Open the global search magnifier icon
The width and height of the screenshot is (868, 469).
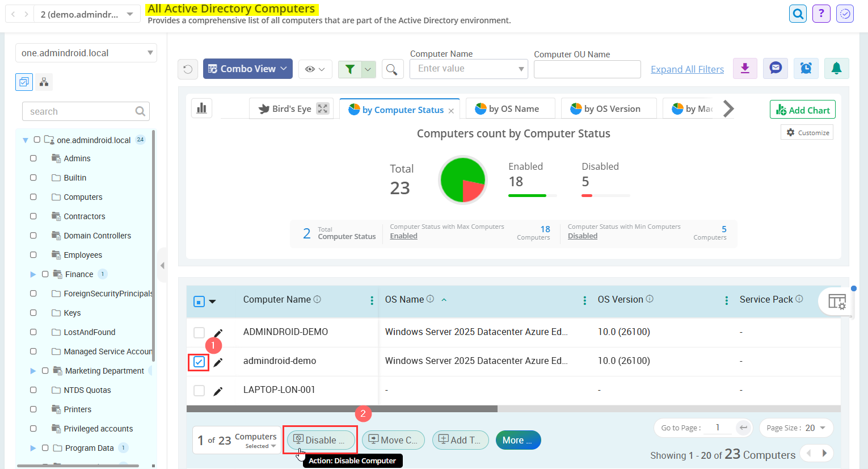point(798,13)
